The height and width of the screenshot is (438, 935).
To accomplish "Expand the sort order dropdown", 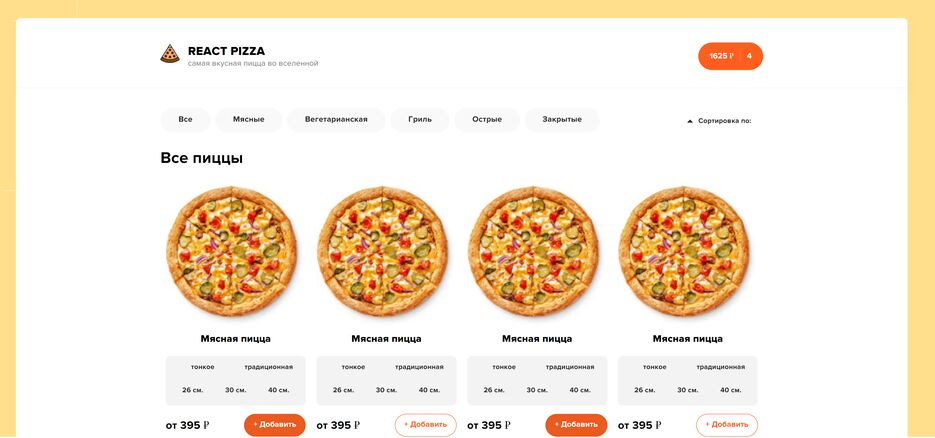I will pos(724,121).
